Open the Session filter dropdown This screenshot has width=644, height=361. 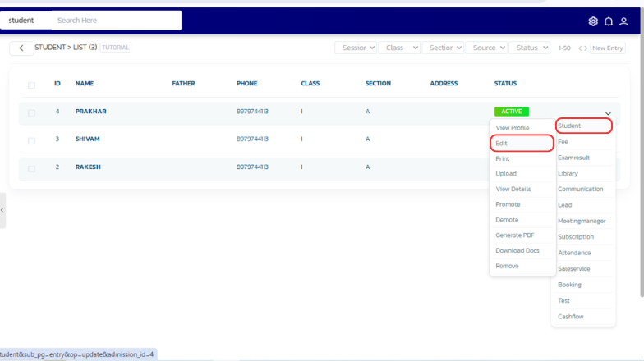pyautogui.click(x=356, y=48)
